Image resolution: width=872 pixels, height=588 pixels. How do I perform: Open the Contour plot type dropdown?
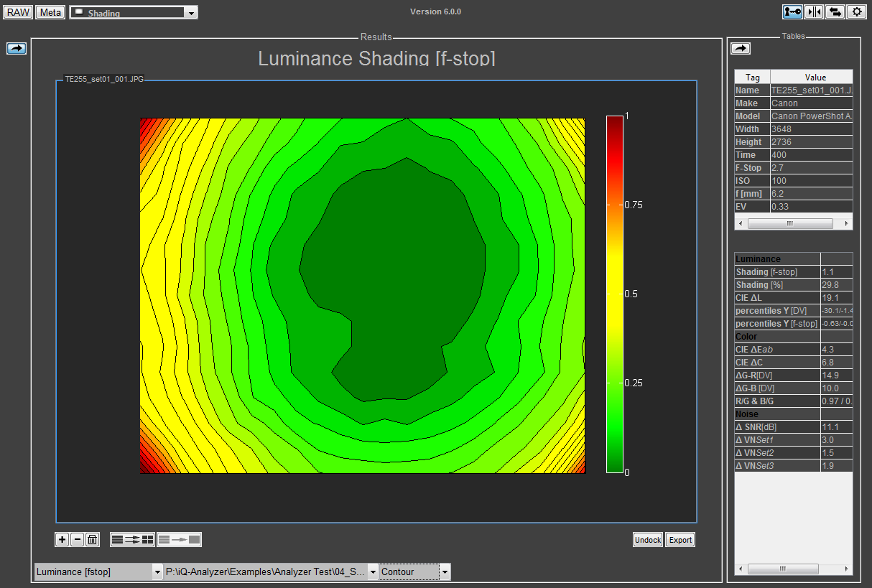tap(445, 572)
